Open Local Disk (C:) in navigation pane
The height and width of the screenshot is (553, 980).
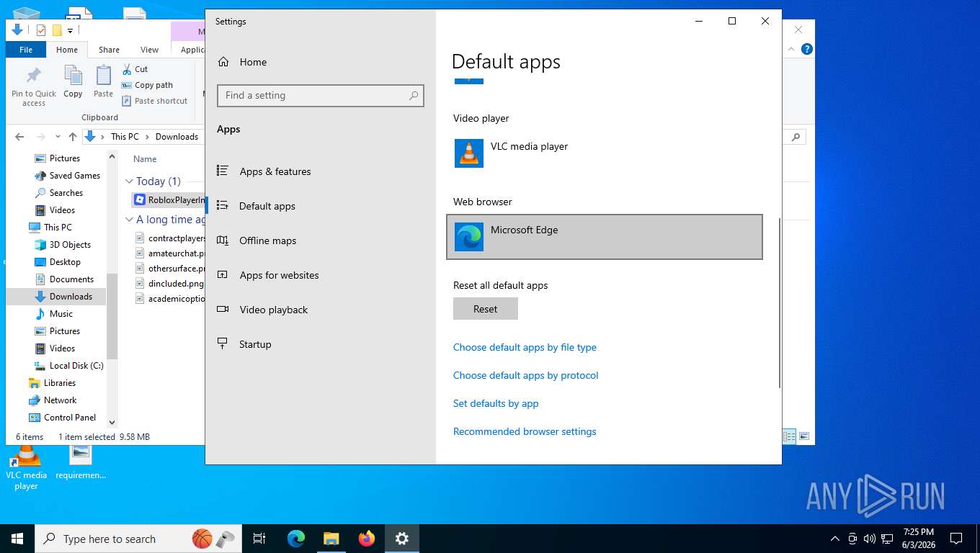(69, 366)
